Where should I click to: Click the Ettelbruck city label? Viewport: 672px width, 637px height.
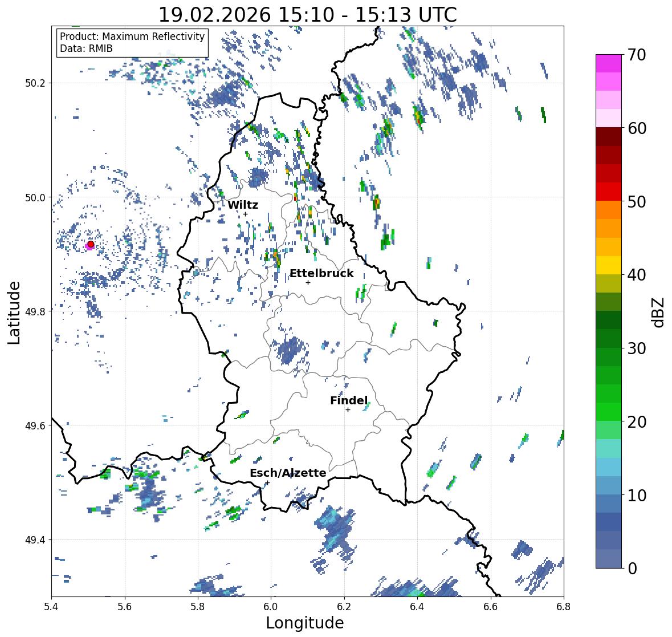tap(321, 274)
